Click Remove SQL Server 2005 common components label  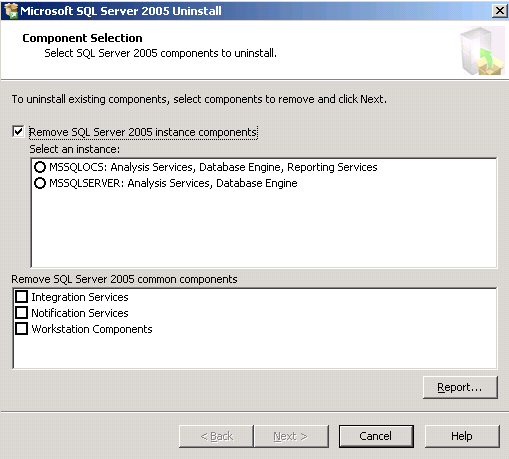(124, 279)
